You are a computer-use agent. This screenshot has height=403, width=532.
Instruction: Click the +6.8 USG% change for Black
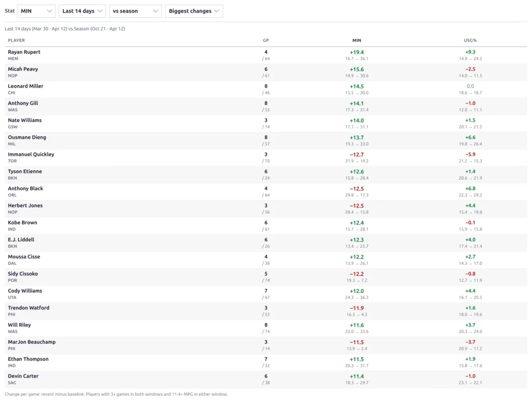[470, 189]
